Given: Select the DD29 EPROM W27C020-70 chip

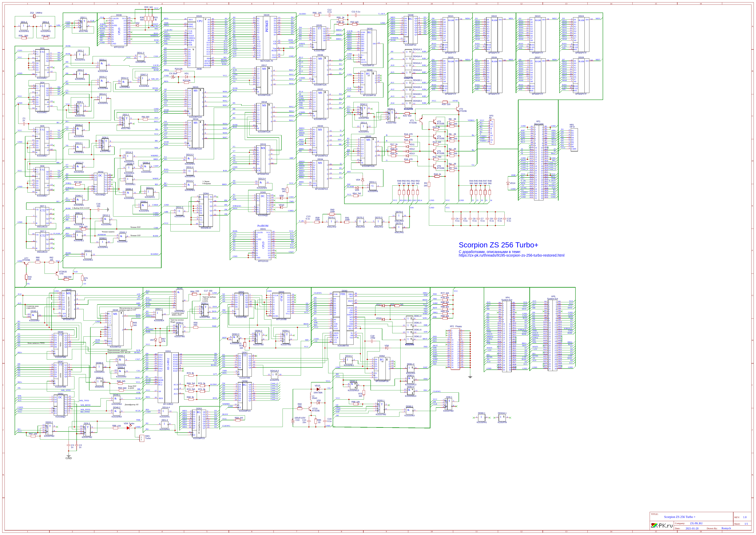Looking at the screenshot, I should coord(266,38).
